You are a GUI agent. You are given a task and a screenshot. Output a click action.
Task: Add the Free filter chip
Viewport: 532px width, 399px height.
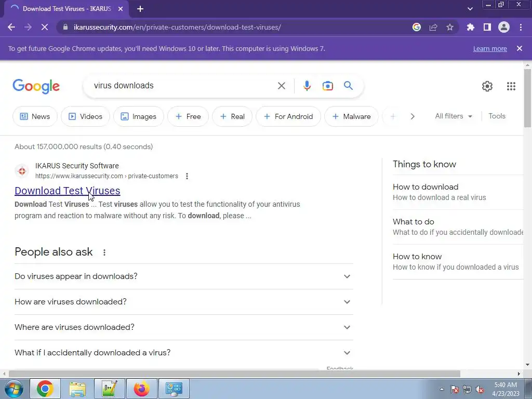point(188,116)
